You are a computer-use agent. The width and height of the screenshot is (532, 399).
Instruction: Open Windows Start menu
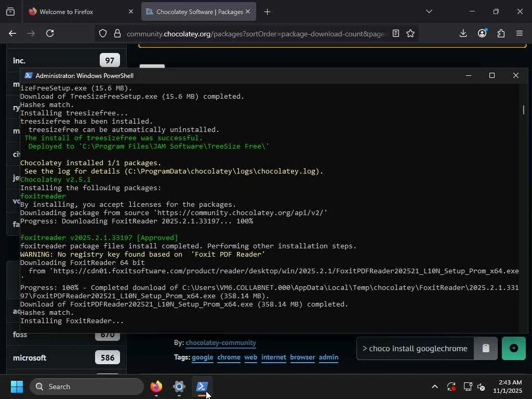tap(17, 387)
